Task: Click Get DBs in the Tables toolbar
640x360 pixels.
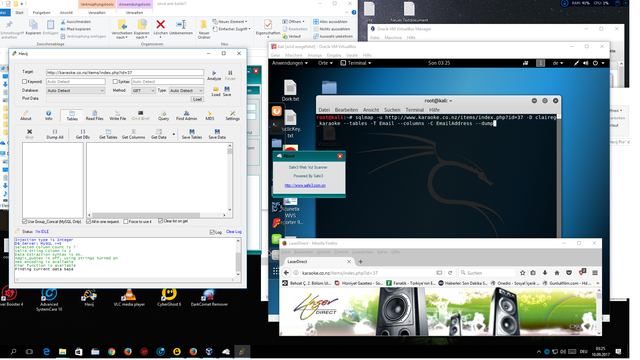Action: click(83, 134)
